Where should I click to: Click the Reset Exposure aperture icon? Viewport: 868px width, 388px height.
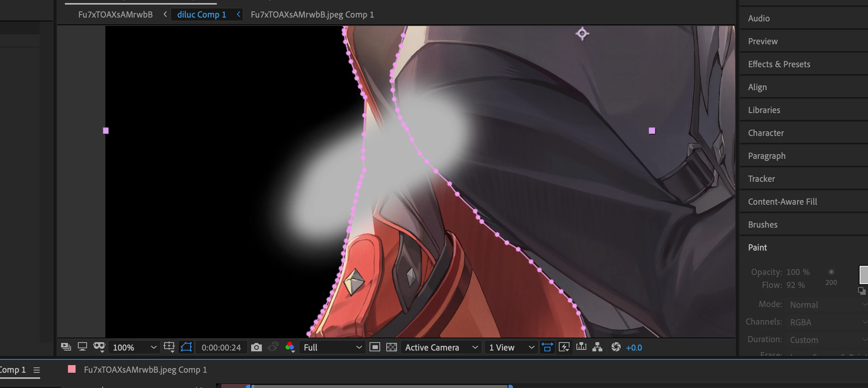coord(616,347)
